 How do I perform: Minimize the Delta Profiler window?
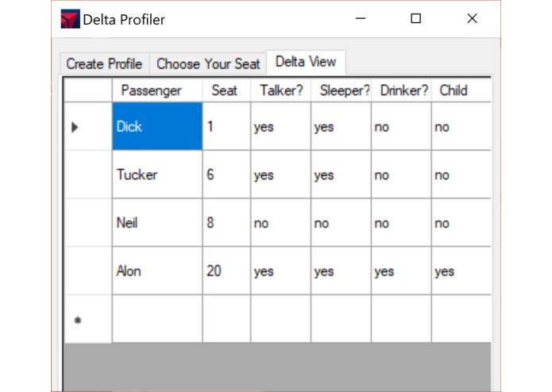[x=361, y=18]
